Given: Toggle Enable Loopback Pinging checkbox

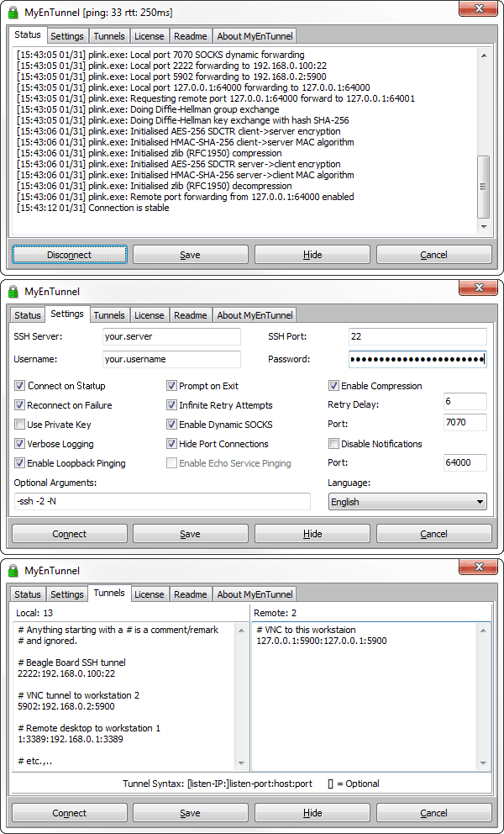Looking at the screenshot, I should pyautogui.click(x=19, y=463).
